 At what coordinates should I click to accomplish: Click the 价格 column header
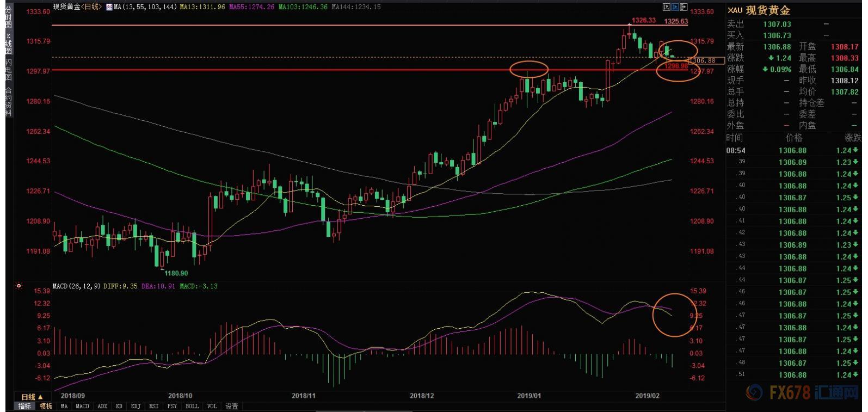pyautogui.click(x=794, y=138)
